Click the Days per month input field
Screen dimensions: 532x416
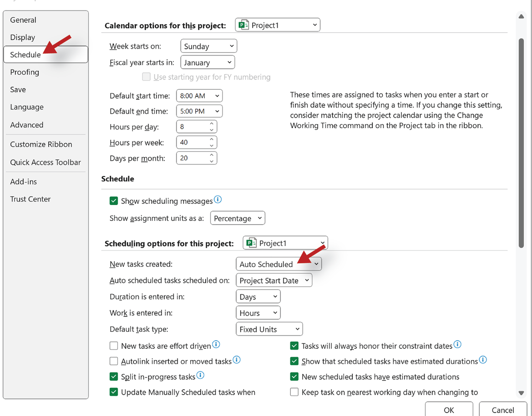(x=193, y=158)
